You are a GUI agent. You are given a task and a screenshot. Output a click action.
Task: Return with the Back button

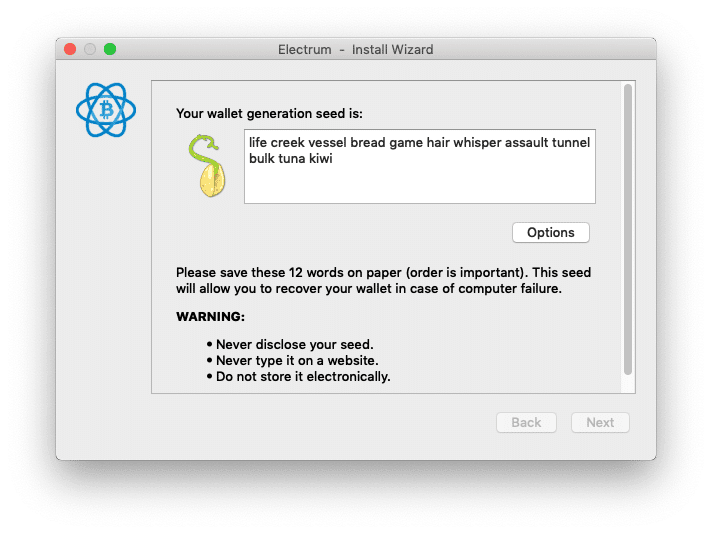click(x=526, y=422)
